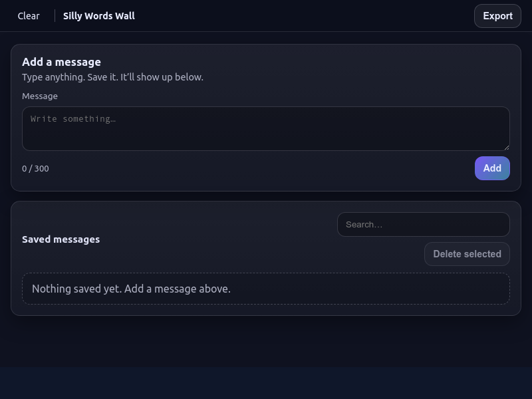Viewport: 532px width, 399px height.
Task: Click blank space left of the Add button
Action: 266,169
